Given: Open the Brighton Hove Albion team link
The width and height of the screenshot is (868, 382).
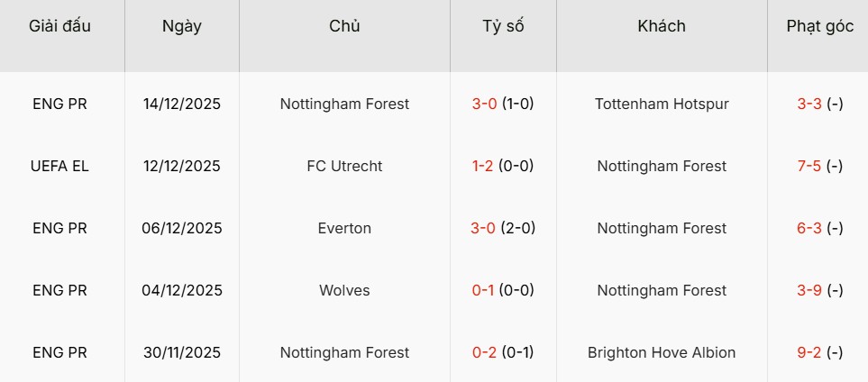Looking at the screenshot, I should point(662,352).
